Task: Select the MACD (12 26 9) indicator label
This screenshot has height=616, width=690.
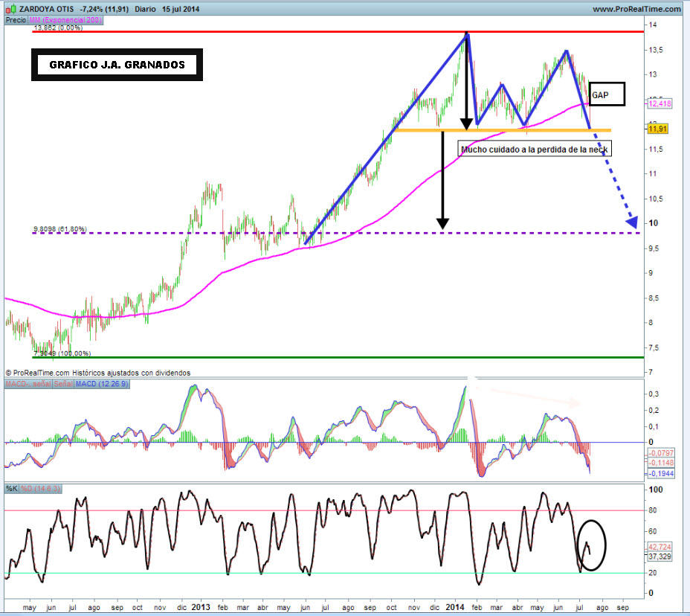Action: point(101,383)
